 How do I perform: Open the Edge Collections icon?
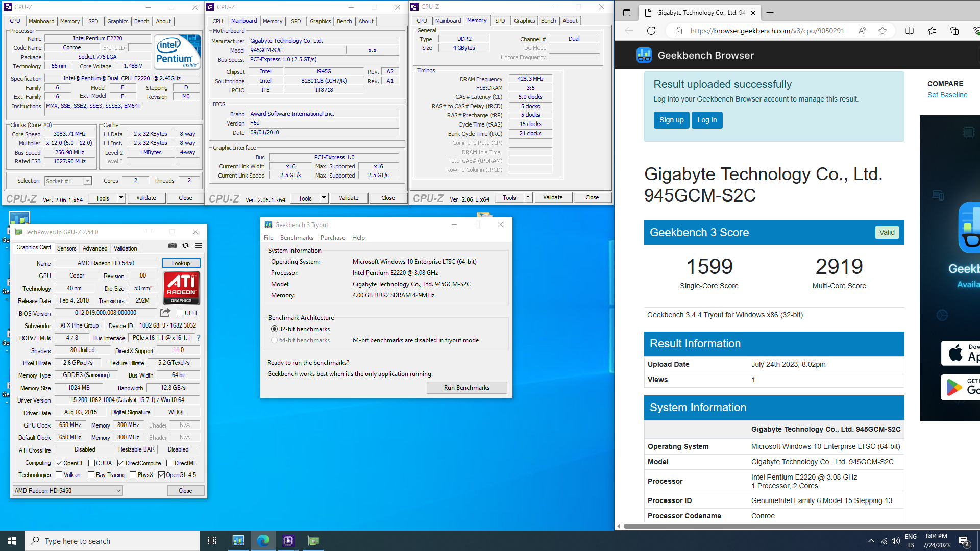pos(954,31)
